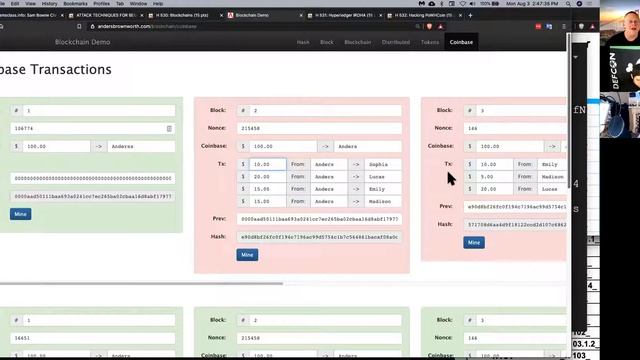Switch to H 530: Blockchains tab
Image resolution: width=640 pixels, height=360 pixels.
[182, 15]
